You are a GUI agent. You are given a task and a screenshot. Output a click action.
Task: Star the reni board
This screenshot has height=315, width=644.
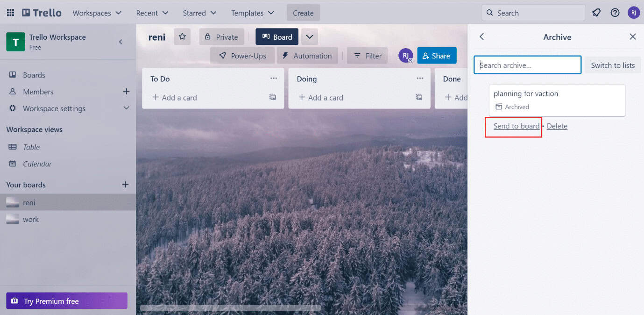(x=182, y=37)
